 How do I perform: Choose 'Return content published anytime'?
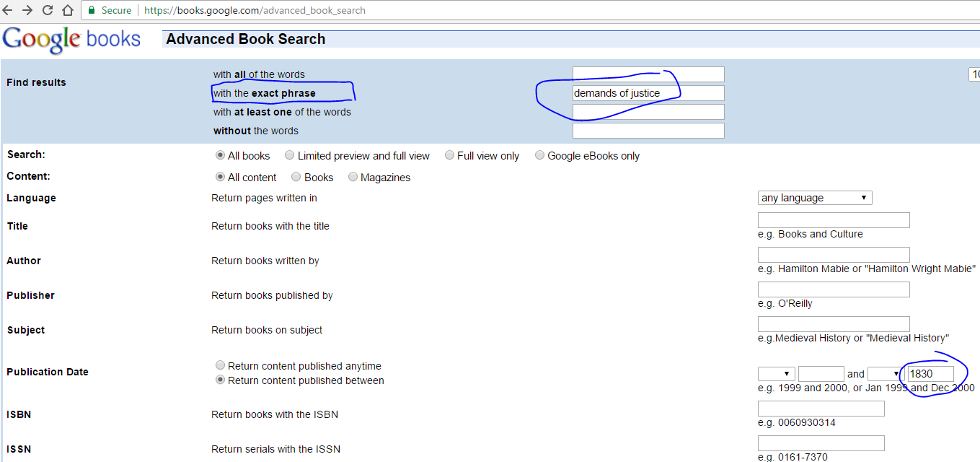click(221, 365)
